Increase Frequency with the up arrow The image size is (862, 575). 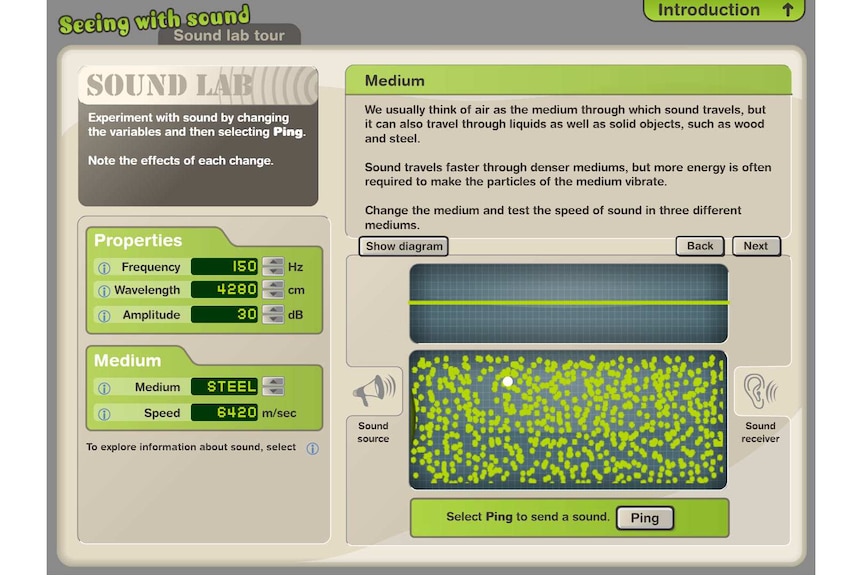tap(273, 262)
